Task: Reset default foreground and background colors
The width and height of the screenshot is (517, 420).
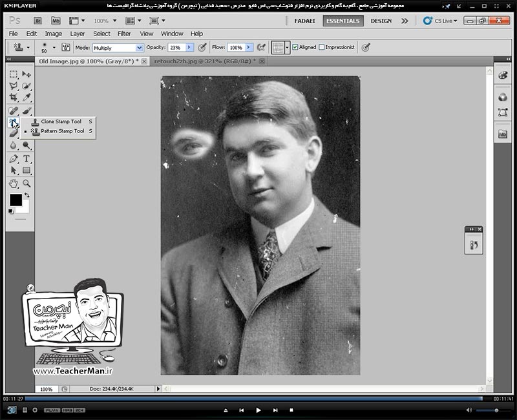Action: [10, 211]
